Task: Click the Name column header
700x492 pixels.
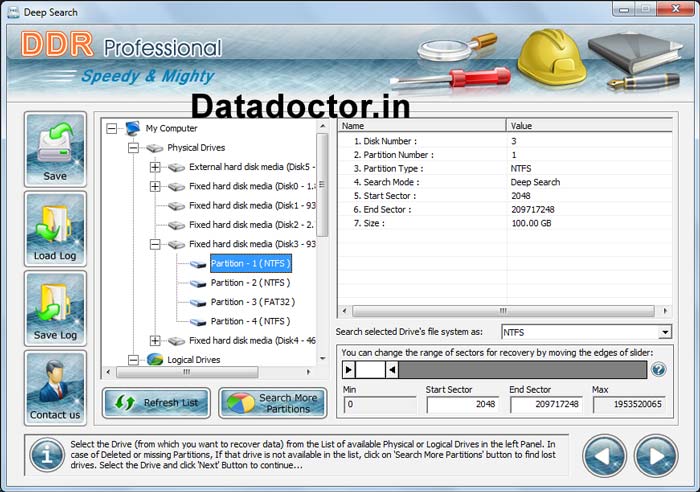Action: pyautogui.click(x=422, y=126)
